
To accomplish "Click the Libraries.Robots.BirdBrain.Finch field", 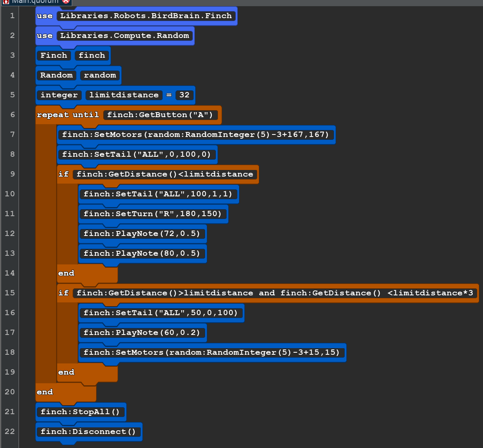I will pyautogui.click(x=147, y=16).
